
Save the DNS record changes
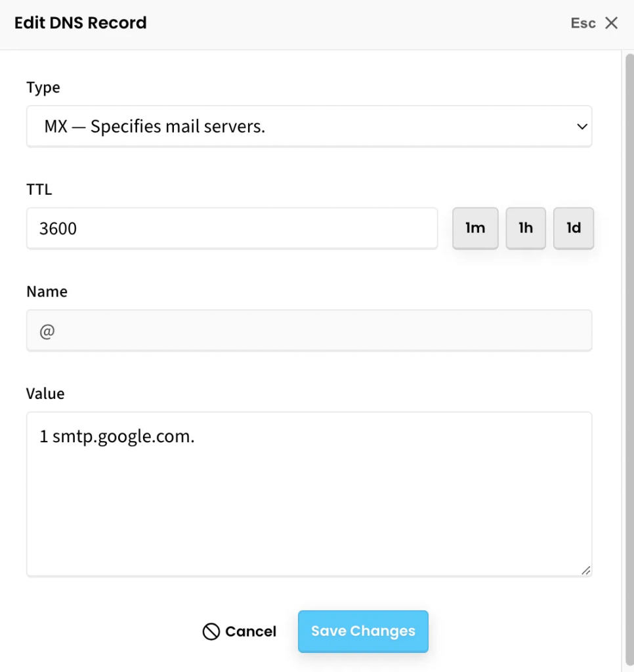point(363,631)
